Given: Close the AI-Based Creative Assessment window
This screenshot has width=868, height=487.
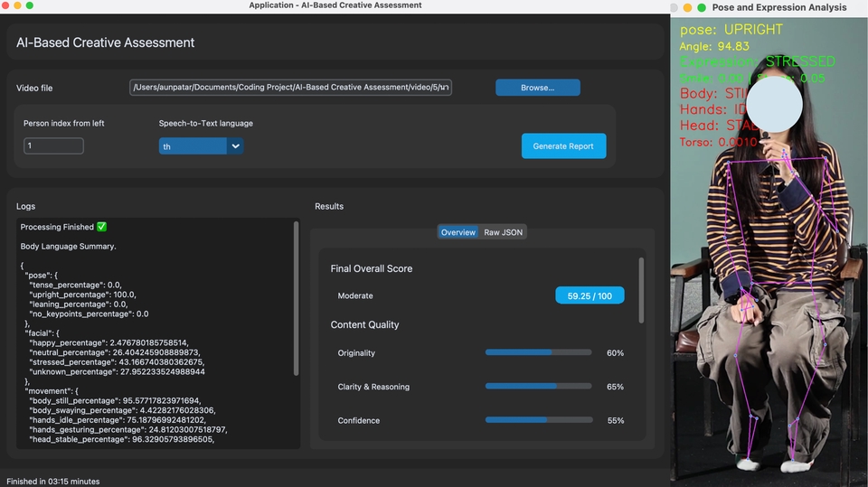Looking at the screenshot, I should (x=5, y=5).
